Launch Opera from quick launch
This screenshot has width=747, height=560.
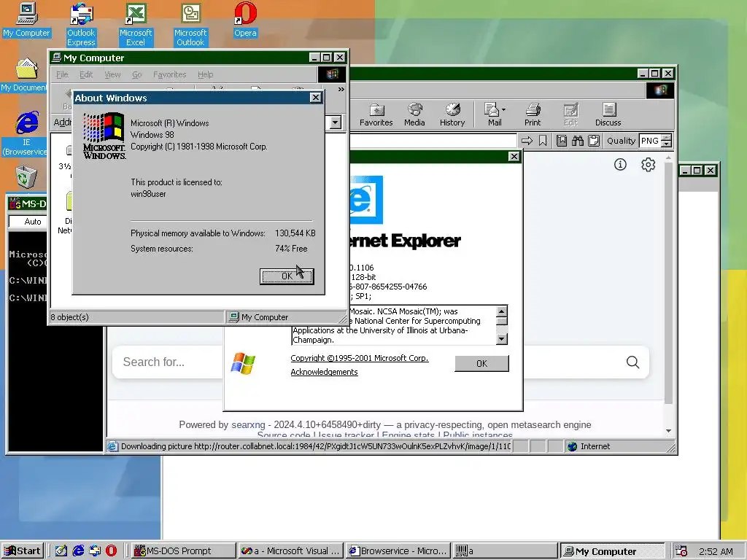pyautogui.click(x=111, y=551)
